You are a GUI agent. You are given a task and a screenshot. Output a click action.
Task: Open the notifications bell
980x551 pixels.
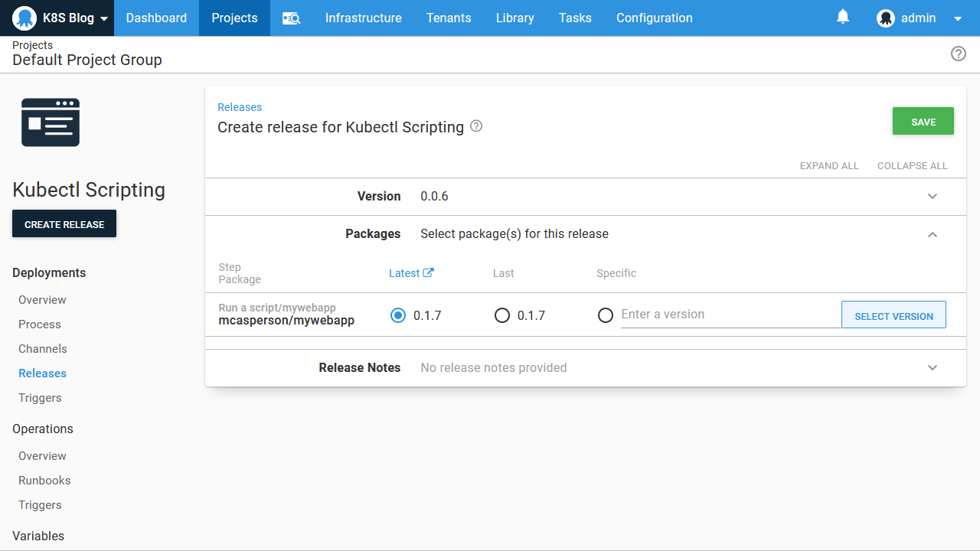843,17
